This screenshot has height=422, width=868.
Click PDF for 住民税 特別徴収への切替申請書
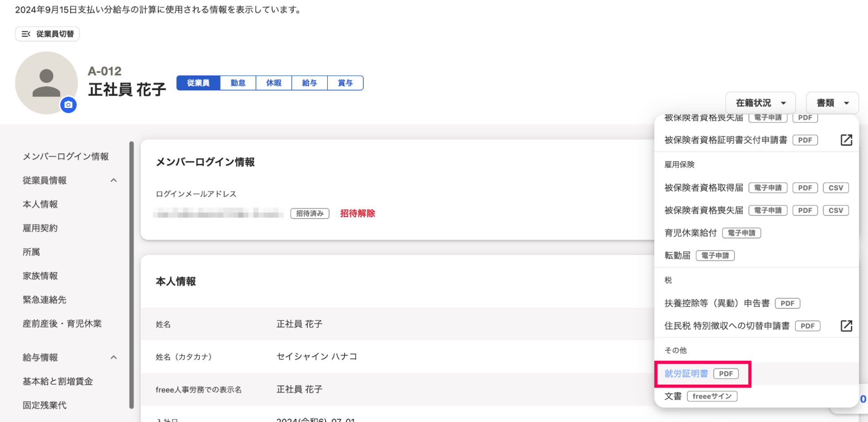point(808,326)
